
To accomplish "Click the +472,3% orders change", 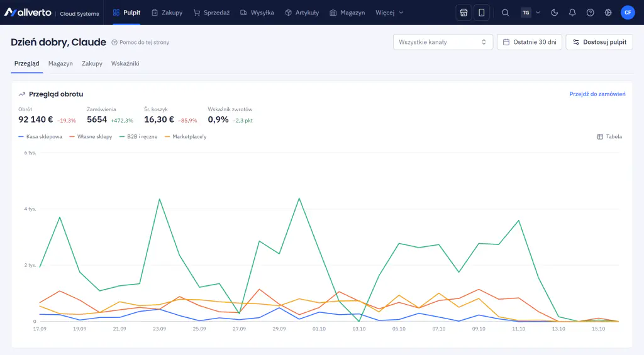I will [x=122, y=121].
